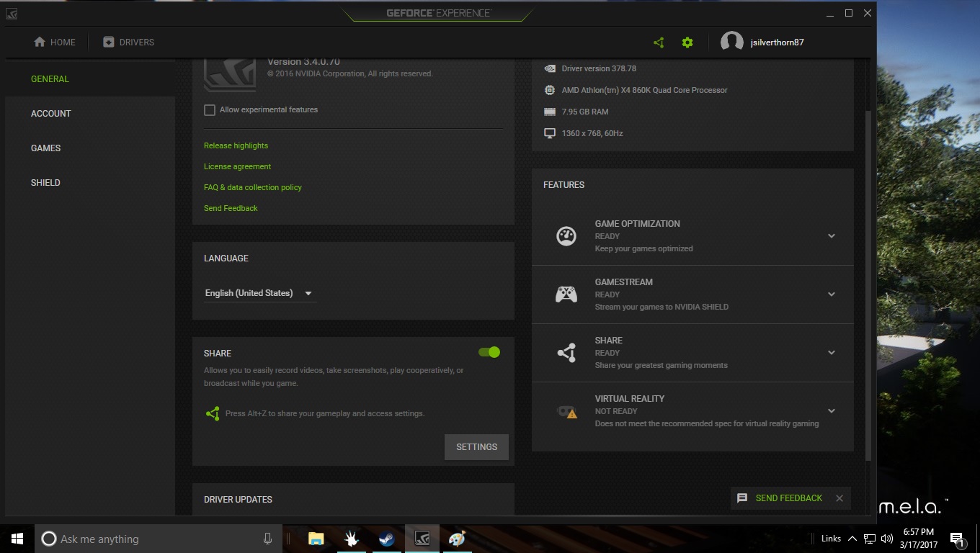The width and height of the screenshot is (980, 553).
Task: Click the Version 3.4.0.70 text
Action: pos(303,63)
